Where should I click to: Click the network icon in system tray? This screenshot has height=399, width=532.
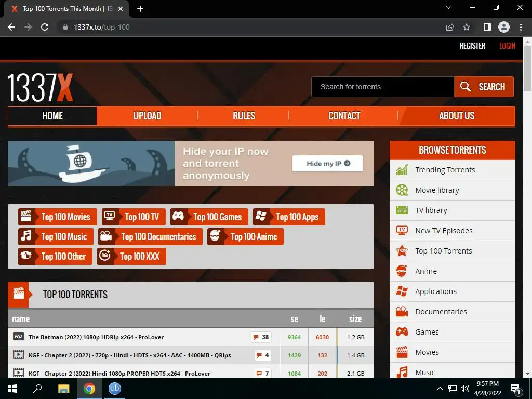453,389
